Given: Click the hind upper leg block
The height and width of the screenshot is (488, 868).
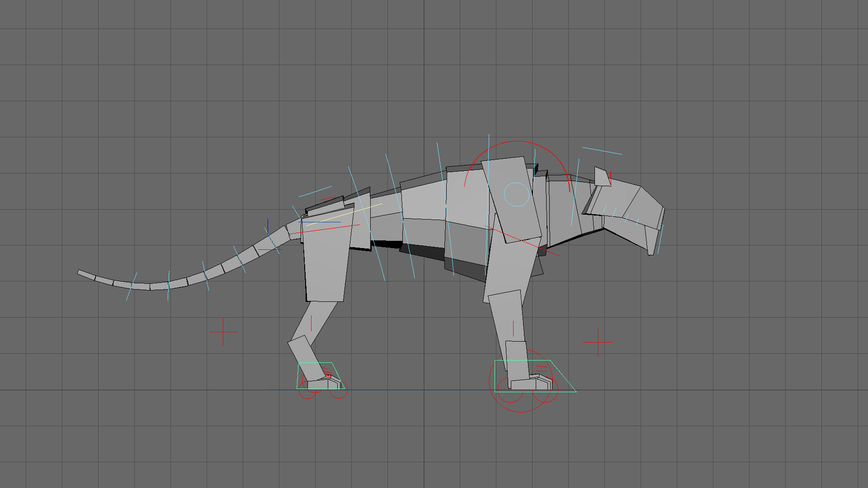Looking at the screenshot, I should pyautogui.click(x=326, y=262).
